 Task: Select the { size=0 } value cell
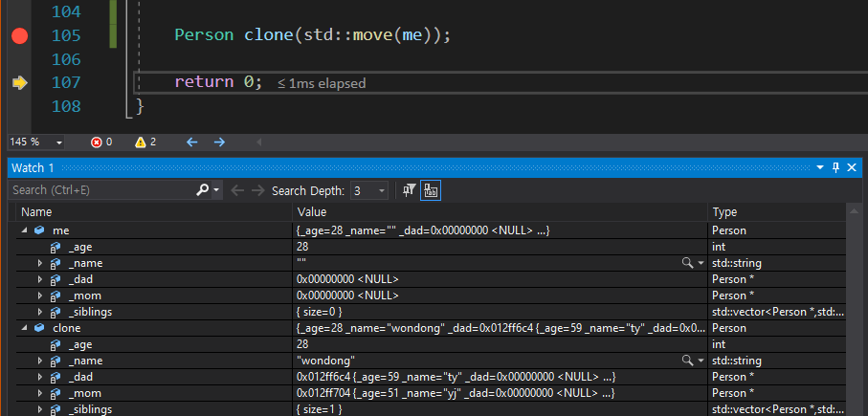[320, 312]
